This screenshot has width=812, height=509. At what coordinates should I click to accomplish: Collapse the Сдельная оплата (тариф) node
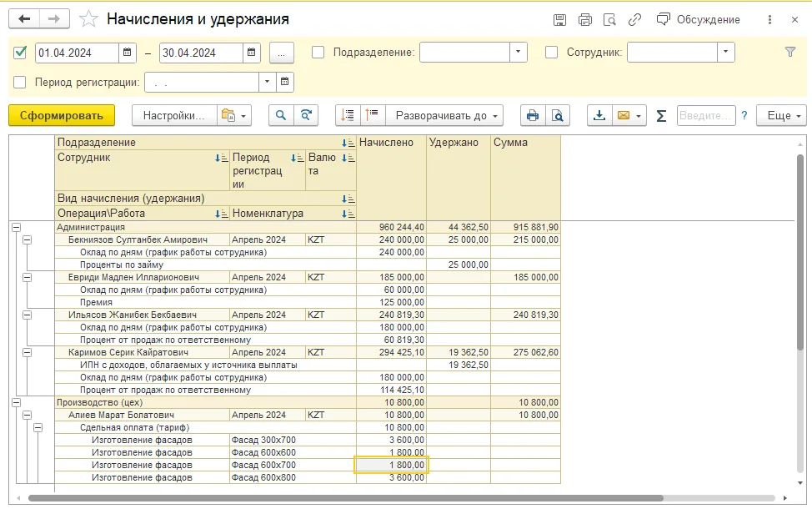pos(38,427)
